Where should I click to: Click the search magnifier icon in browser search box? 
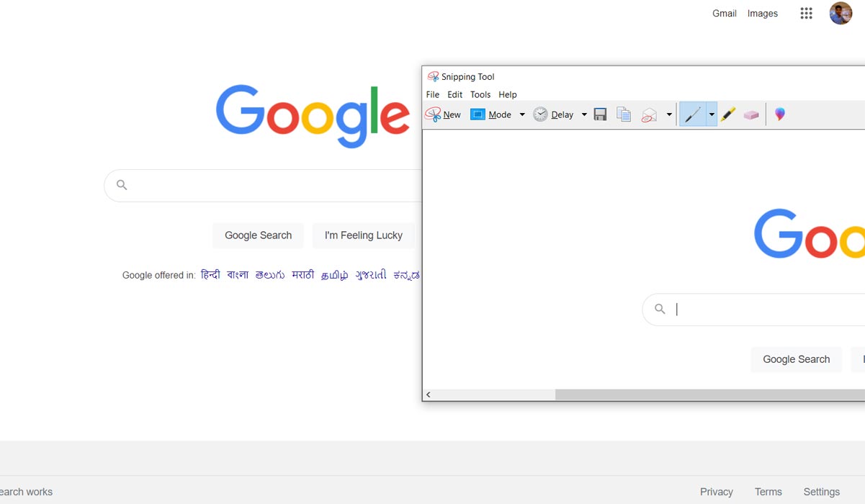click(122, 185)
